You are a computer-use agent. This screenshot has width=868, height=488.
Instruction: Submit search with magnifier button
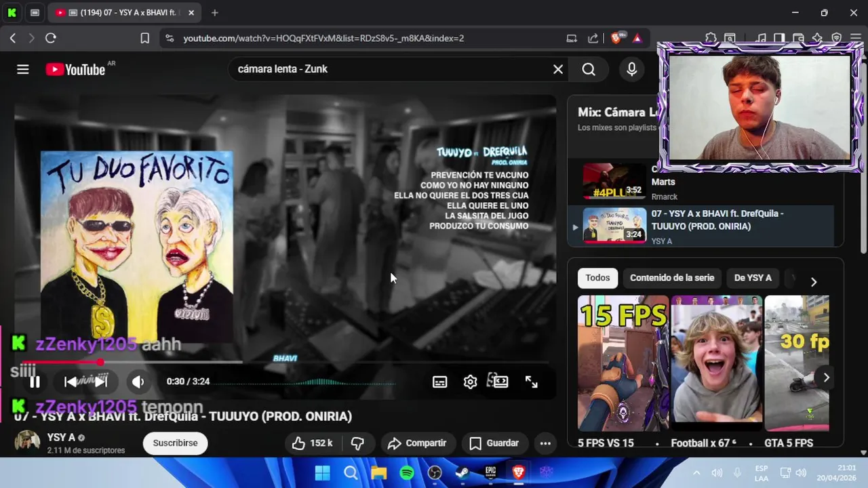589,69
